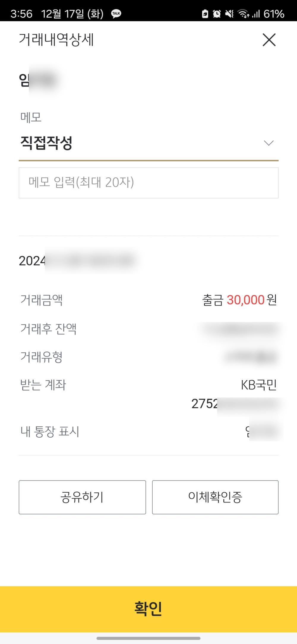Tap the 30,000 withdrawal amount

(245, 300)
